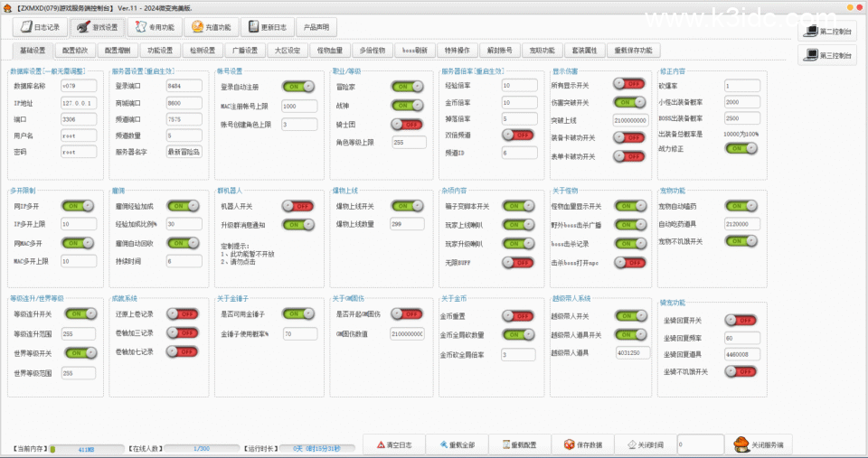Enable the 无限BUFF switch
Viewport: 868px width, 458px height.
pos(519,263)
